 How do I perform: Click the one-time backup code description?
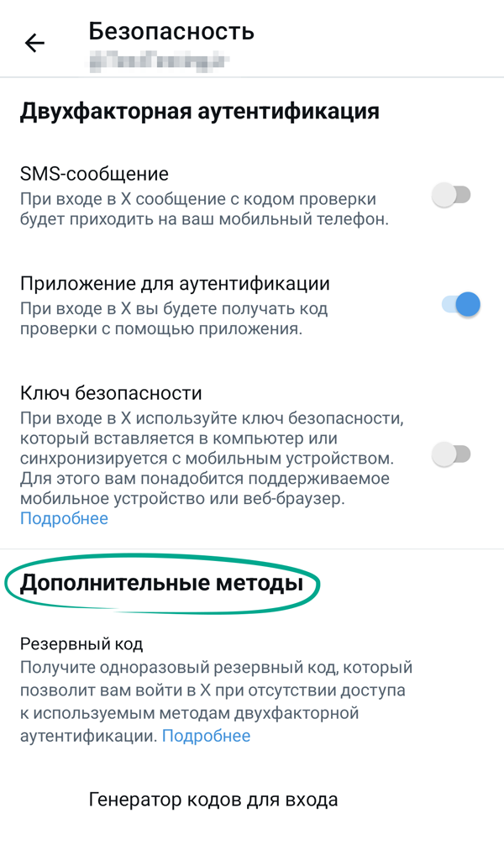(215, 691)
